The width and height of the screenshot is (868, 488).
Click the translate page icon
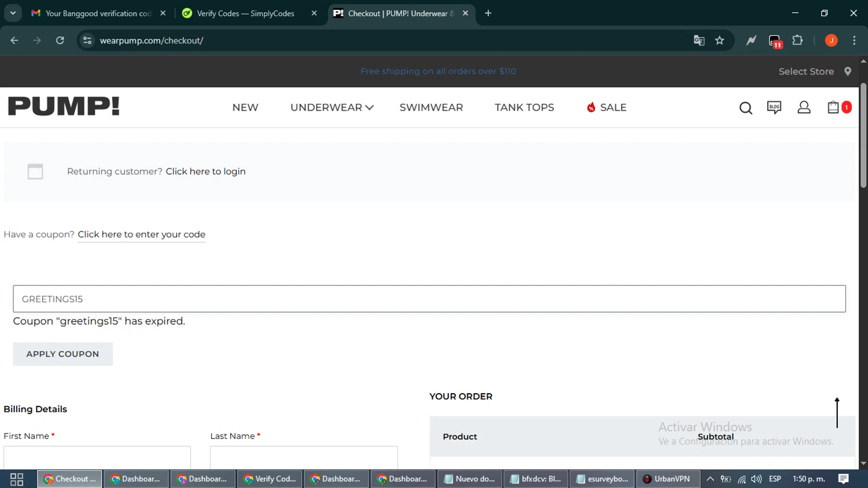tap(699, 41)
